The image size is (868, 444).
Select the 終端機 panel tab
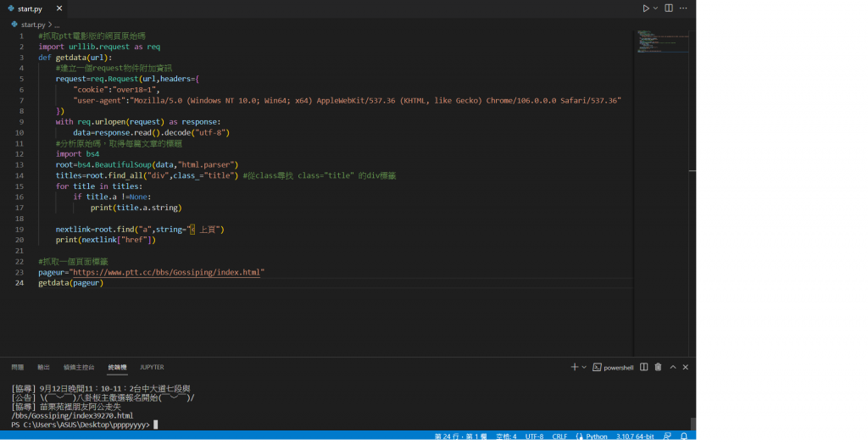(x=117, y=367)
